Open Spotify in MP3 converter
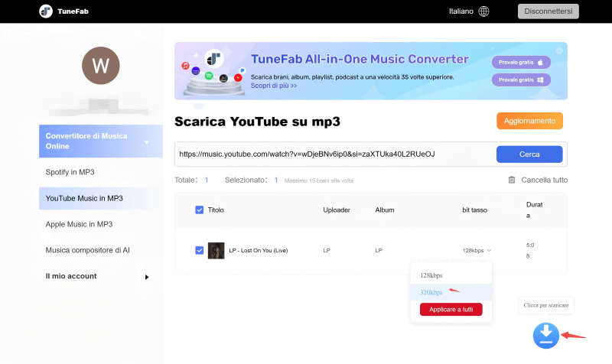Screen dimensions: 612x364 point(70,172)
